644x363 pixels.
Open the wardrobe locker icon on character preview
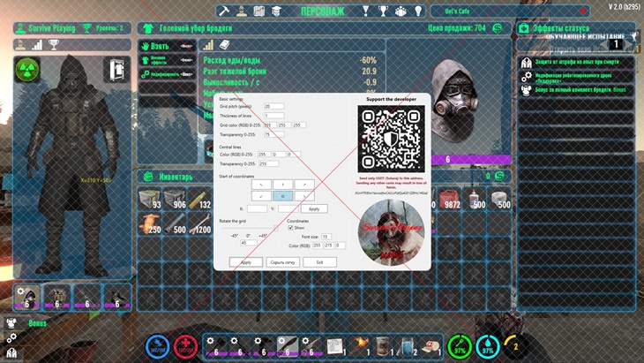point(116,69)
